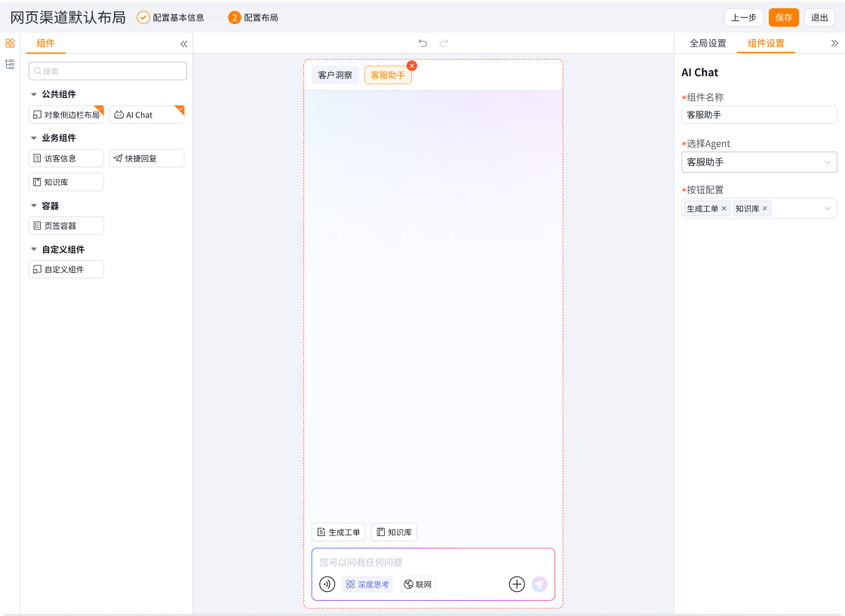
Task: Toggle the 联网 option
Action: (418, 584)
